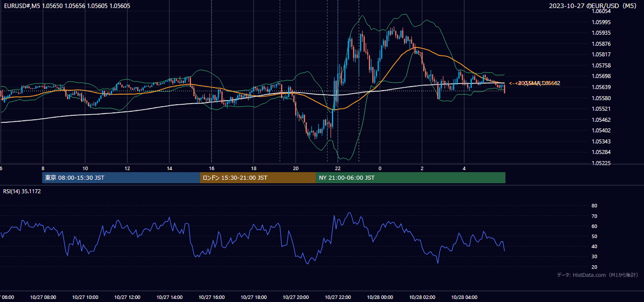Click price axis label 1.06054
The image size is (644, 302).
tap(601, 11)
